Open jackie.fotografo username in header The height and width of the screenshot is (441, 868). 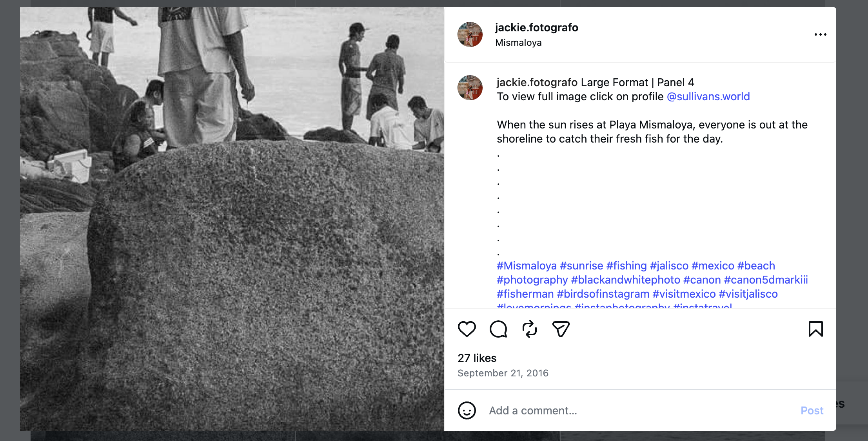tap(536, 27)
